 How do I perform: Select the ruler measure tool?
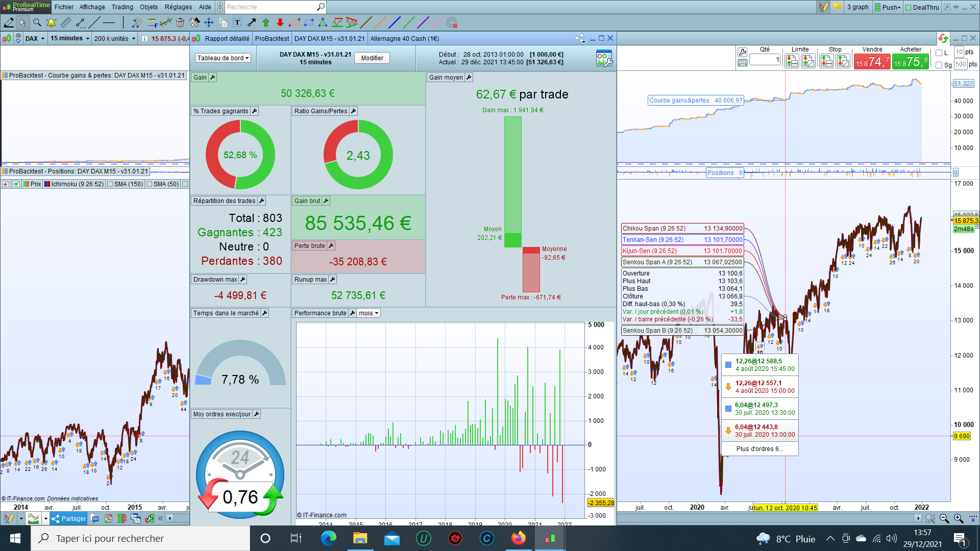tap(65, 22)
